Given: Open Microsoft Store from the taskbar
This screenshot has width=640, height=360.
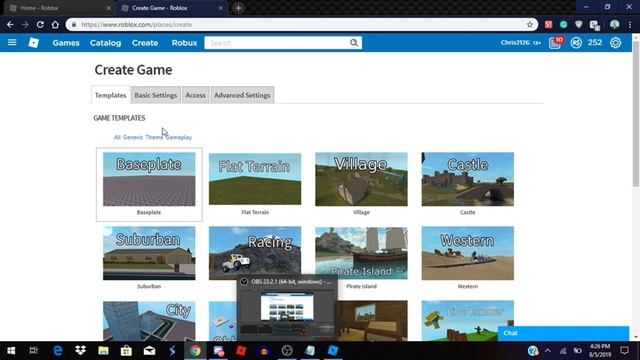Looking at the screenshot, I should [126, 351].
